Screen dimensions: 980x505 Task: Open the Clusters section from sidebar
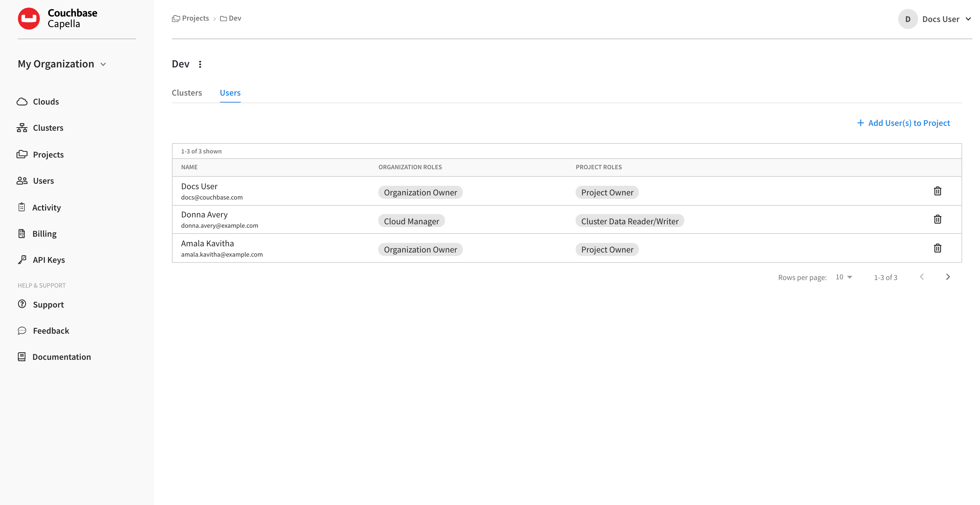tap(48, 128)
